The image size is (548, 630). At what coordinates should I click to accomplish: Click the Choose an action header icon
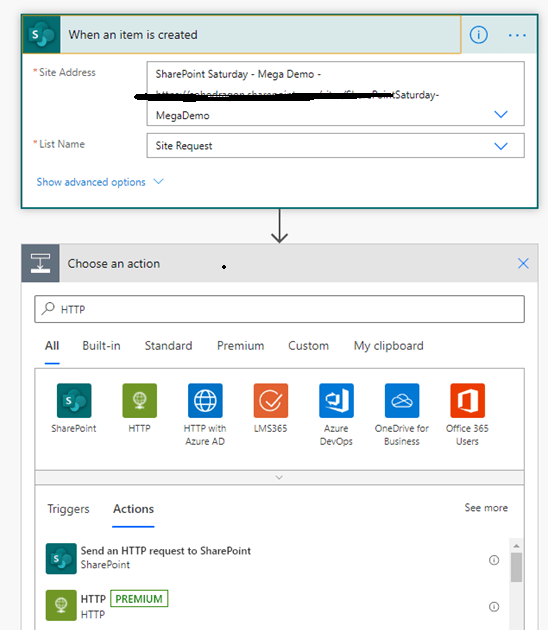[40, 263]
